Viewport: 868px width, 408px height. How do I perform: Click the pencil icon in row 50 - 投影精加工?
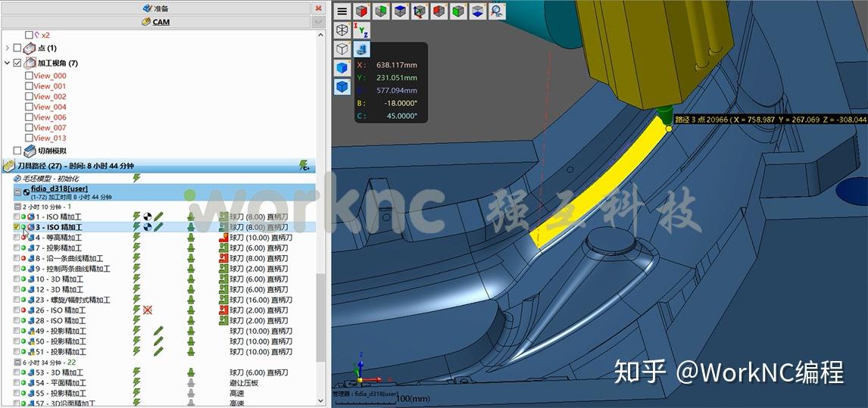click(x=158, y=341)
